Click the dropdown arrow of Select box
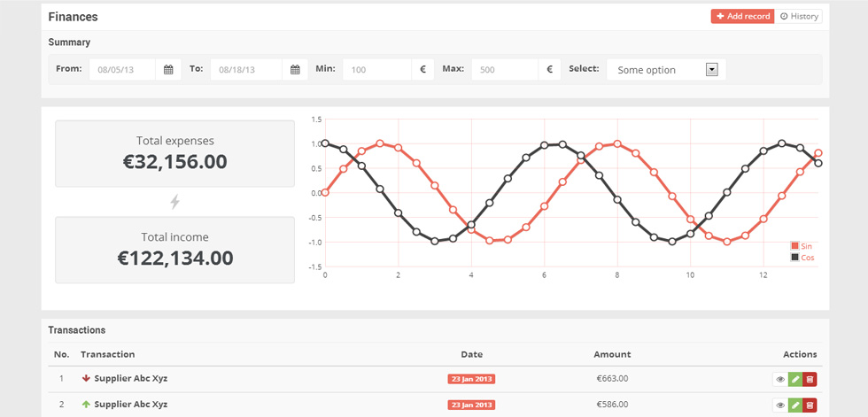868x417 pixels. coord(712,70)
